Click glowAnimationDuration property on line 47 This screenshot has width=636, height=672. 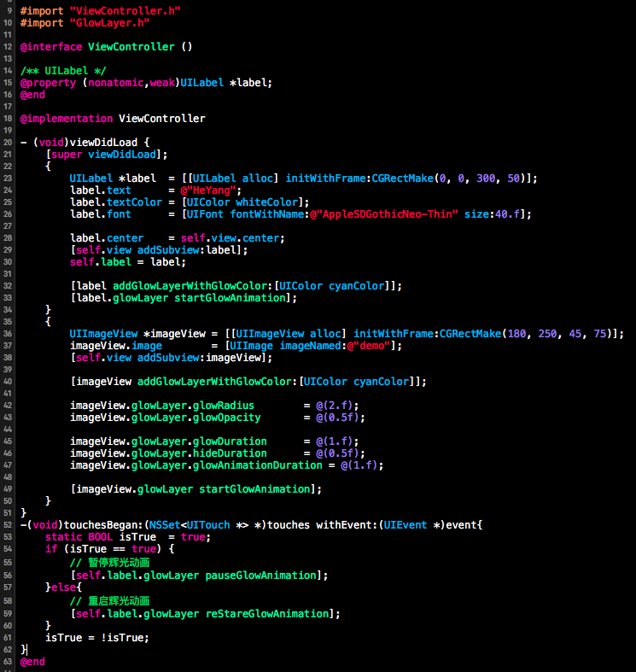[x=258, y=465]
